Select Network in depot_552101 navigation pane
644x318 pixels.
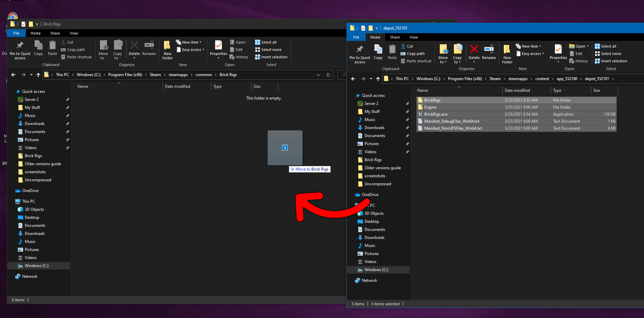pyautogui.click(x=369, y=280)
